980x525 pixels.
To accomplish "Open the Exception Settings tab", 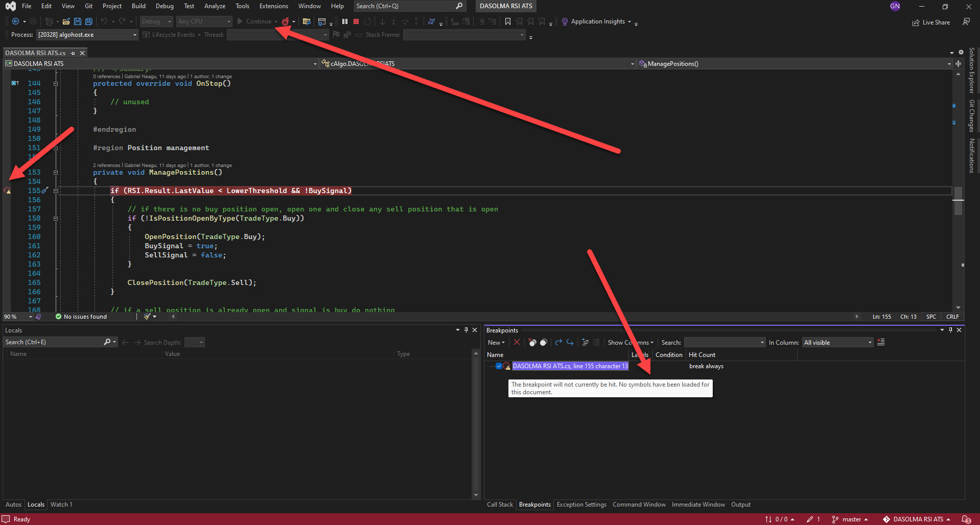I will click(x=581, y=504).
